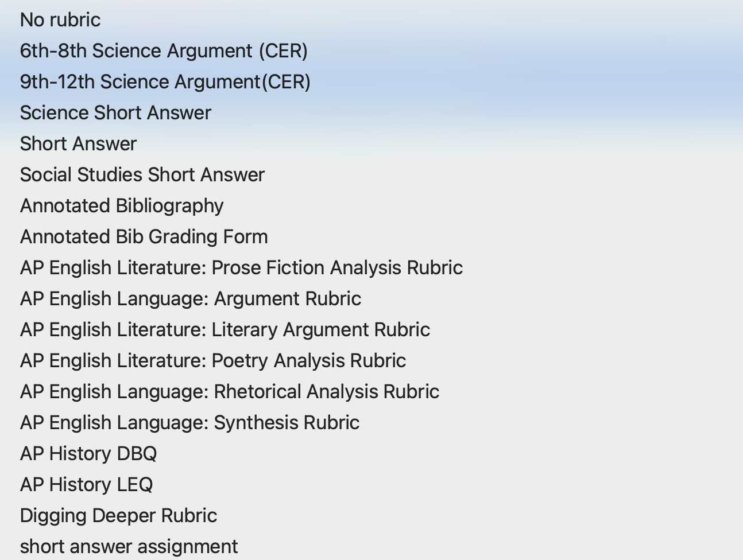Image resolution: width=743 pixels, height=560 pixels.
Task: Select the short answer assignment rubric
Action: [x=129, y=546]
